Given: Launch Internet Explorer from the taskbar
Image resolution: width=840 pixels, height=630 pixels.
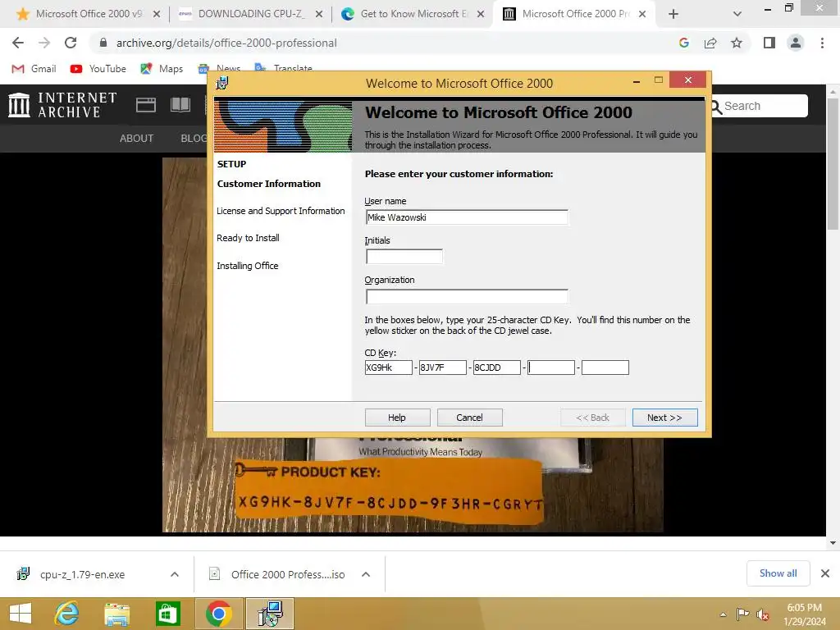Looking at the screenshot, I should click(66, 614).
